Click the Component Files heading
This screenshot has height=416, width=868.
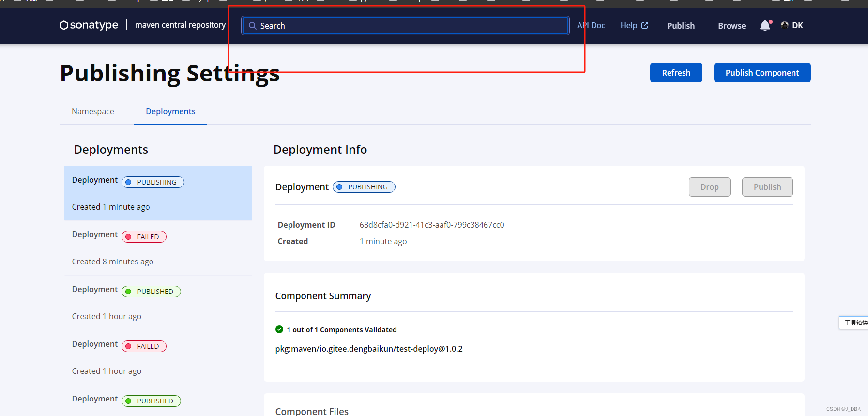[x=312, y=411]
